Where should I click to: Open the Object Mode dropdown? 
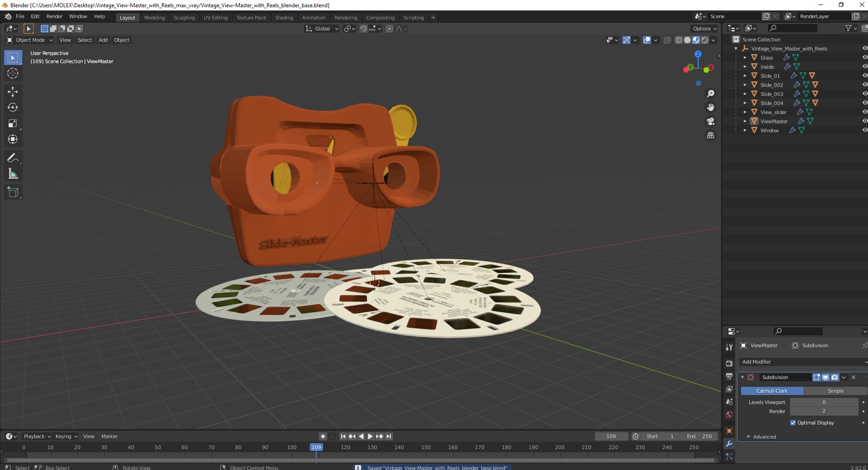pos(30,40)
